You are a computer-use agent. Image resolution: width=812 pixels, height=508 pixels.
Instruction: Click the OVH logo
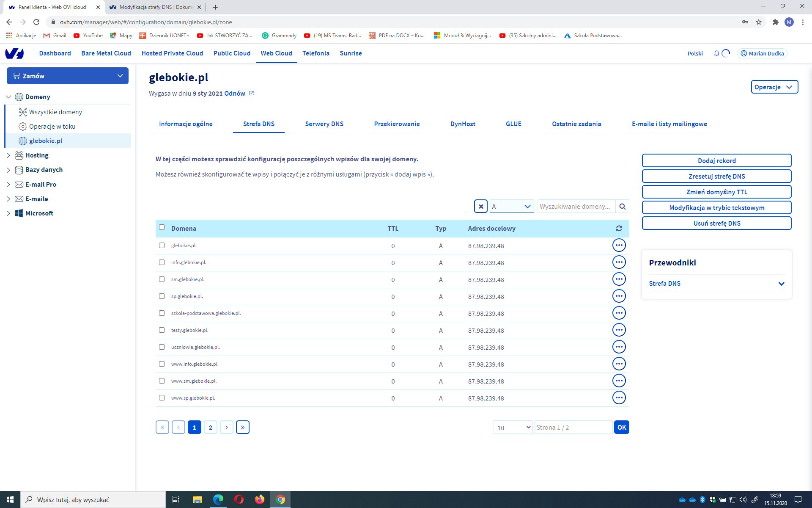click(14, 53)
